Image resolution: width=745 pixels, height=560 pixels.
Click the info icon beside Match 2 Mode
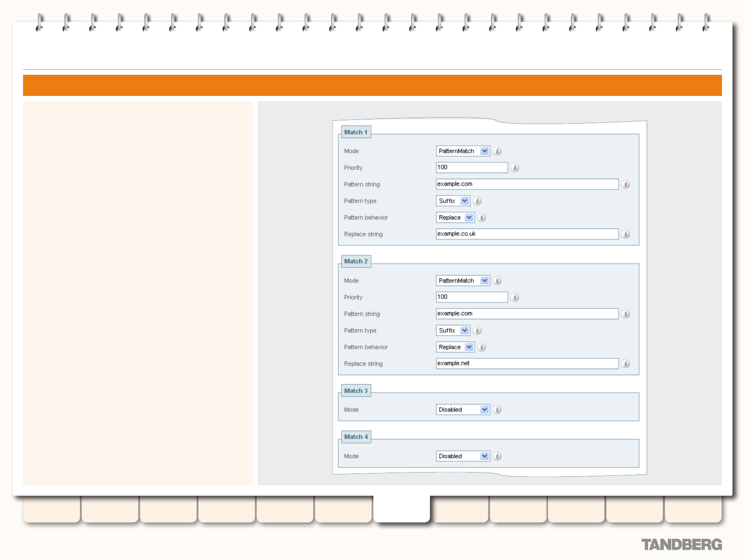pos(497,281)
